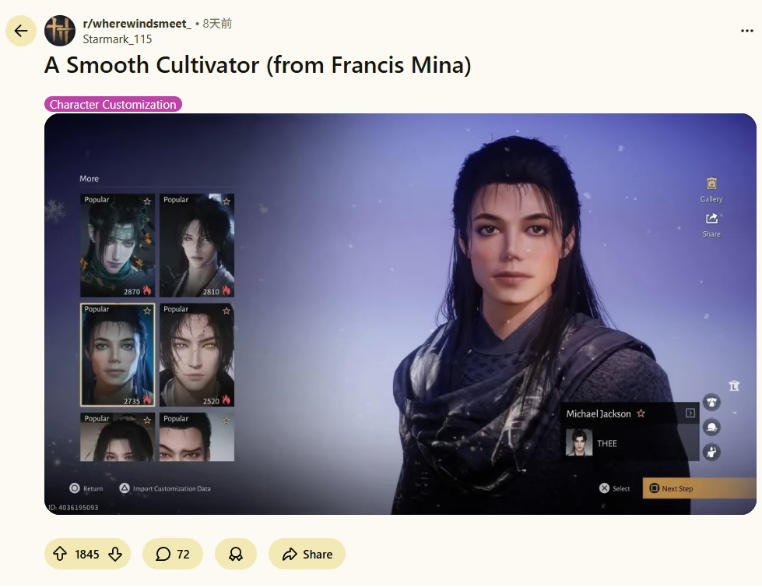The height and width of the screenshot is (587, 762).
Task: Give an award to the post
Action: click(x=236, y=554)
